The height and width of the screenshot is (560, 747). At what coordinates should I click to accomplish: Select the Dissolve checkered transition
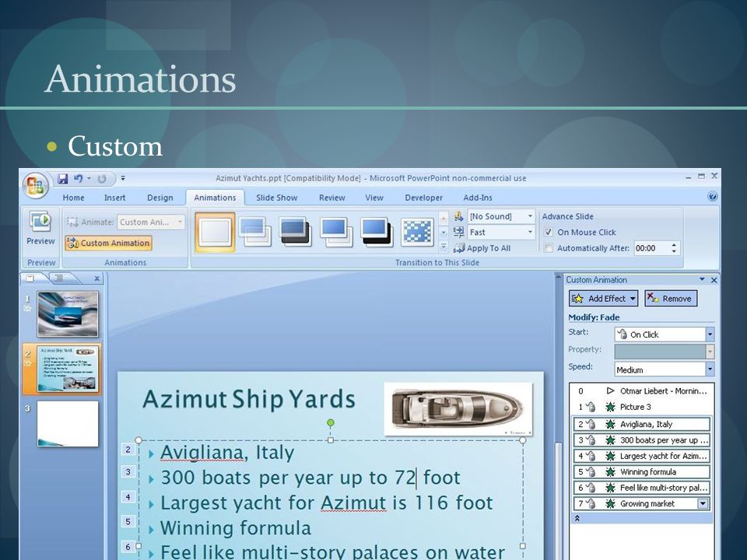pyautogui.click(x=417, y=232)
